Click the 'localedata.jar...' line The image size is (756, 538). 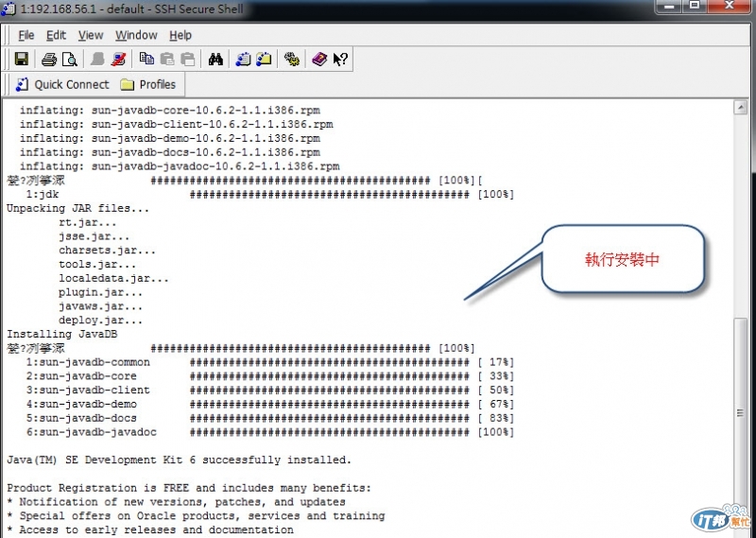point(113,278)
